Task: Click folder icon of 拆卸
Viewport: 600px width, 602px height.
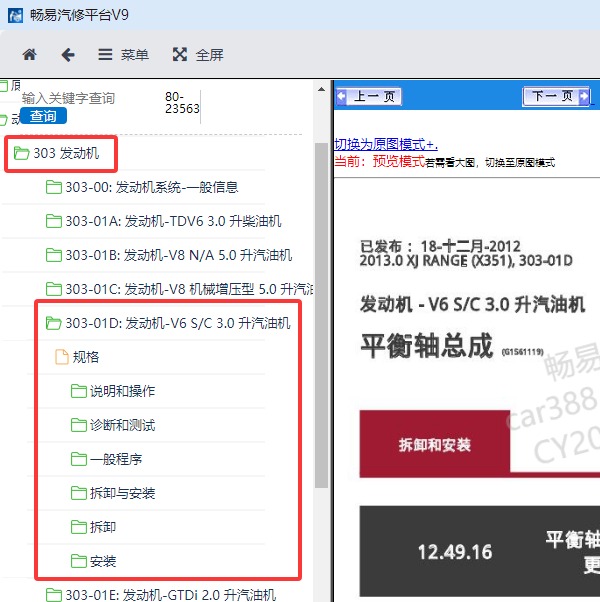Action: (x=79, y=527)
